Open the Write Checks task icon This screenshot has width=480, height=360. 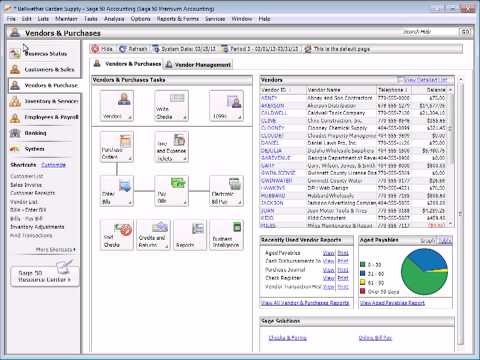pyautogui.click(x=171, y=106)
